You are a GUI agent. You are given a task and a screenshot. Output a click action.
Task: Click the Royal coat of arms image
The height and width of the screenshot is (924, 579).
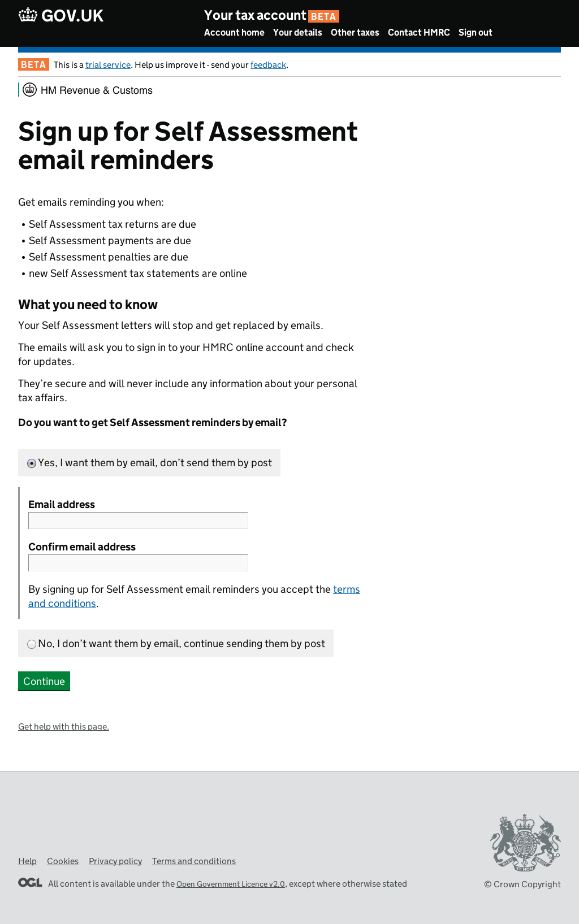[x=525, y=843]
